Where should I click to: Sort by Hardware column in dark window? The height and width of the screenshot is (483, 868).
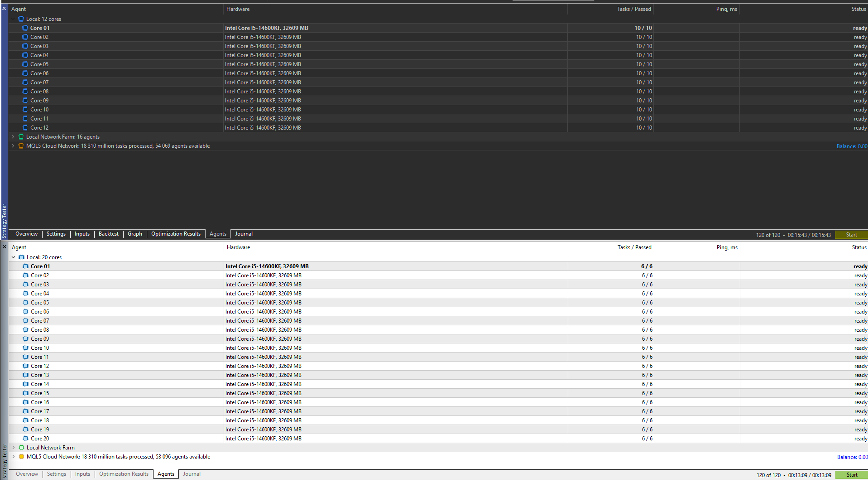click(x=395, y=9)
